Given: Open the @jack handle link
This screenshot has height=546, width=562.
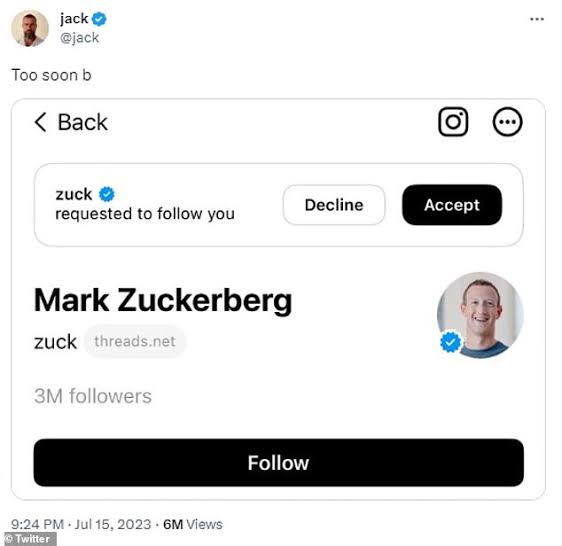Looking at the screenshot, I should click(79, 38).
